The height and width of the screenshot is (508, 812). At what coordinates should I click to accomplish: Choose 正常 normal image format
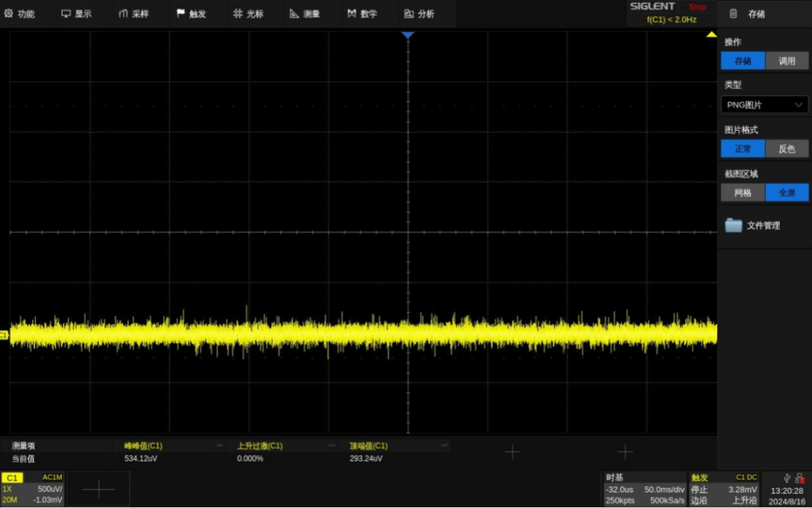743,149
